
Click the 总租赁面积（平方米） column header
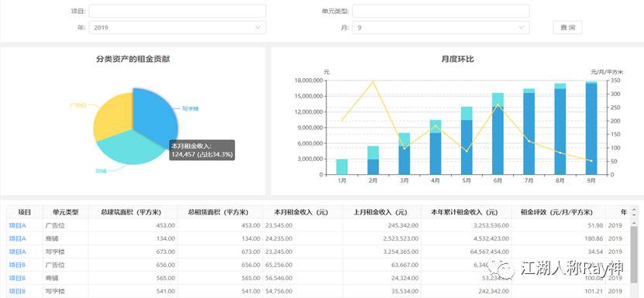(x=220, y=212)
